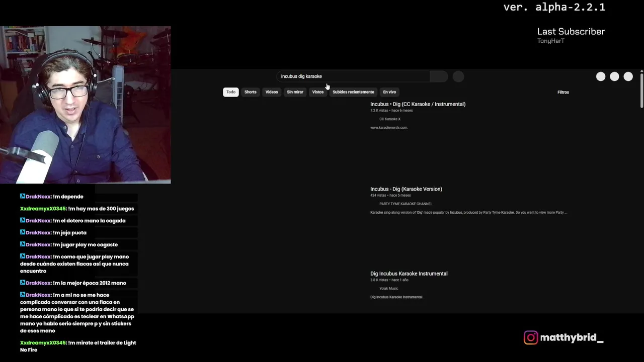Click the "424 vistas • hace 5 meses" text
Viewport: 644px width, 362px height.
click(390, 196)
